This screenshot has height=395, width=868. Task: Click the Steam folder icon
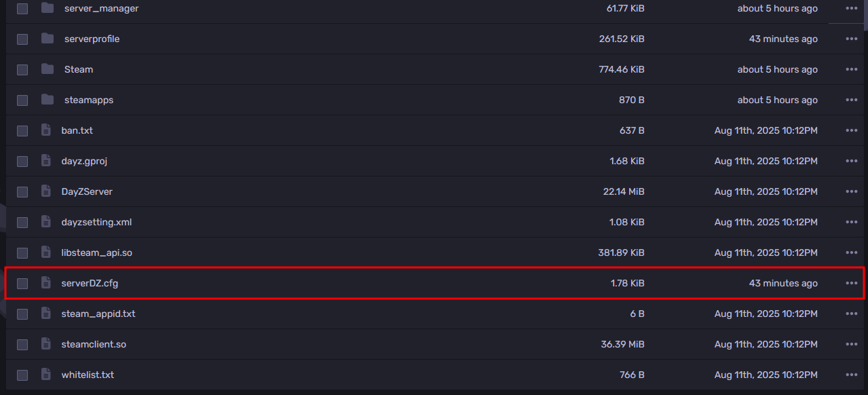pyautogui.click(x=47, y=69)
